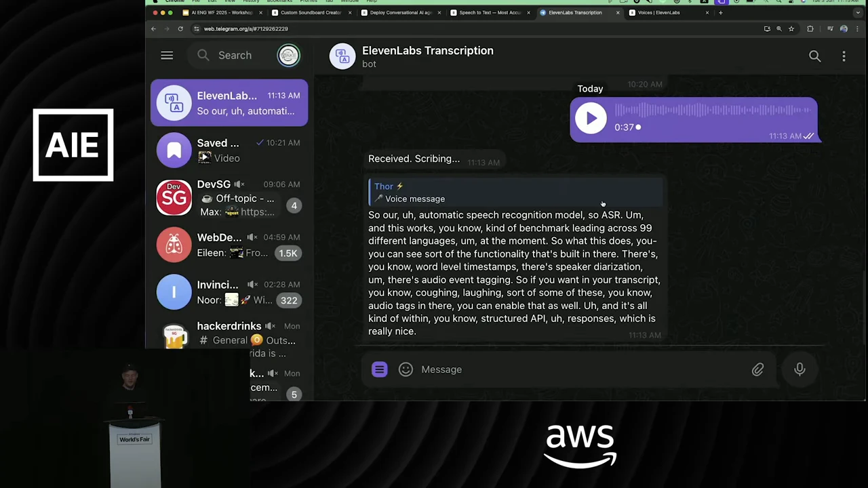Open the DevSG chat

pyautogui.click(x=229, y=198)
